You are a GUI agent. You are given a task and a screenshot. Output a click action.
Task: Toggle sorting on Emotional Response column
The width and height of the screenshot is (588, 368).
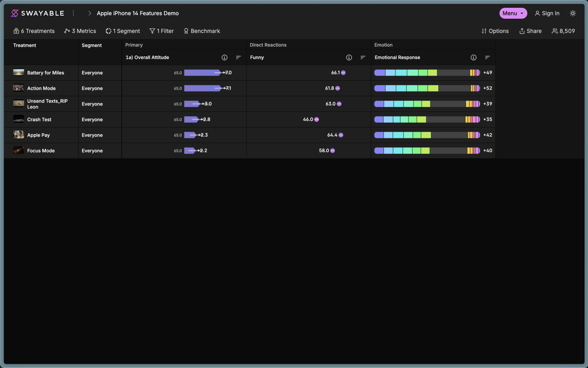click(488, 57)
